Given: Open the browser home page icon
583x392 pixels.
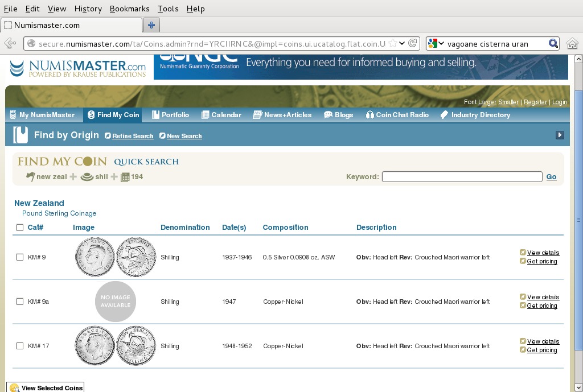Looking at the screenshot, I should click(x=572, y=43).
